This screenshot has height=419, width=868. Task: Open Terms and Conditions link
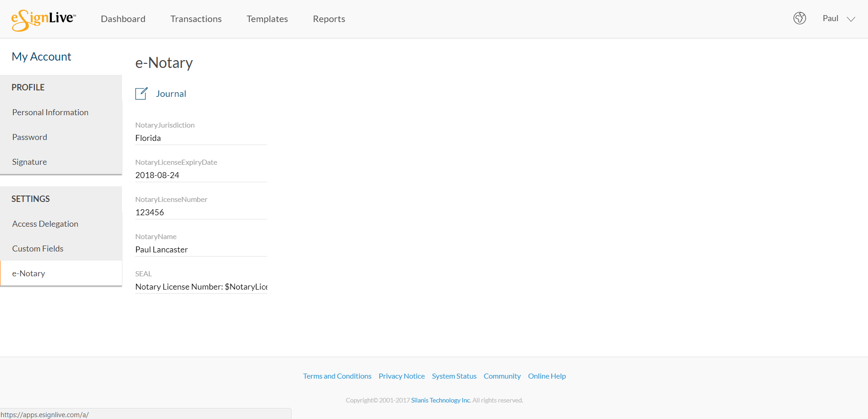point(337,376)
